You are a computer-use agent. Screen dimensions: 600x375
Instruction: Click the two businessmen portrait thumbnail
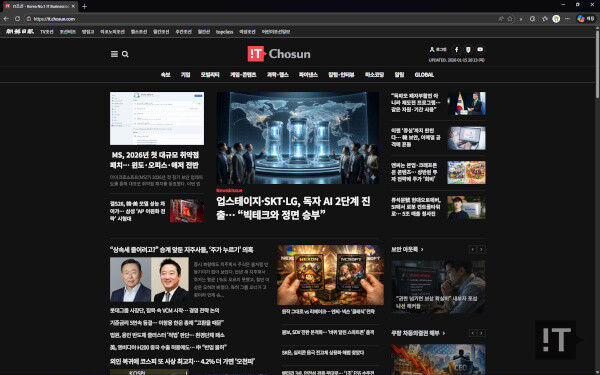point(149,279)
